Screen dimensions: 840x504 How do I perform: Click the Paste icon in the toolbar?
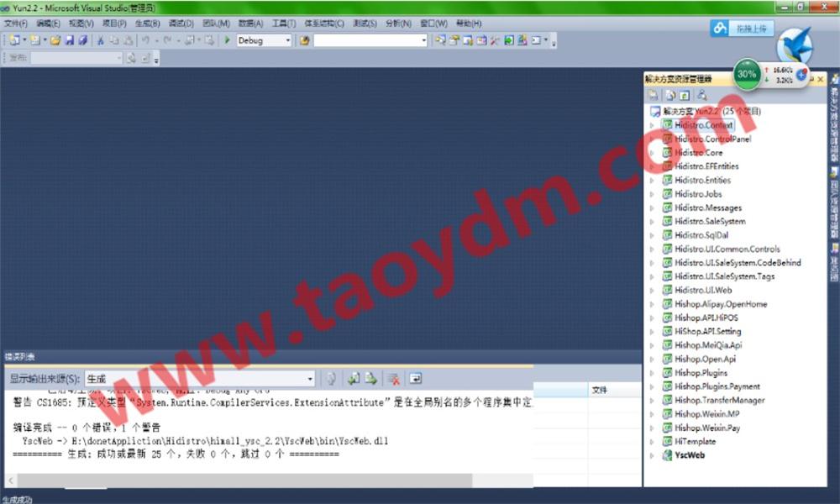pyautogui.click(x=128, y=40)
